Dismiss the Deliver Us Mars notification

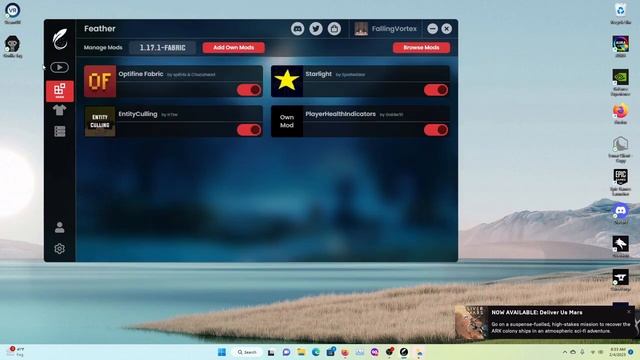tap(629, 312)
